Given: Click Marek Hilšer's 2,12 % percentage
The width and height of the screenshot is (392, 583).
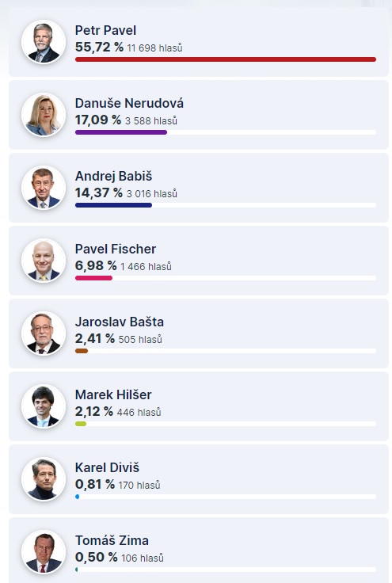Looking at the screenshot, I should (94, 412).
